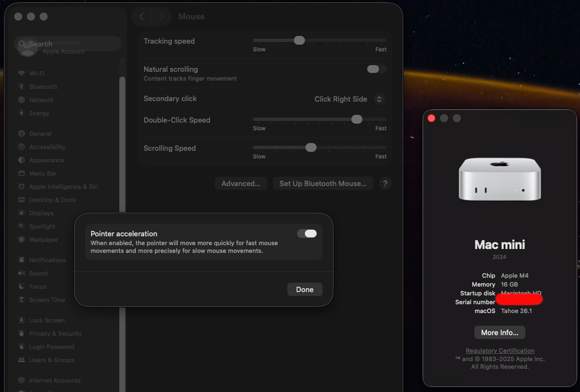This screenshot has width=580, height=392.
Task: Open Secondary click dropdown Click Right Side
Action: click(349, 99)
